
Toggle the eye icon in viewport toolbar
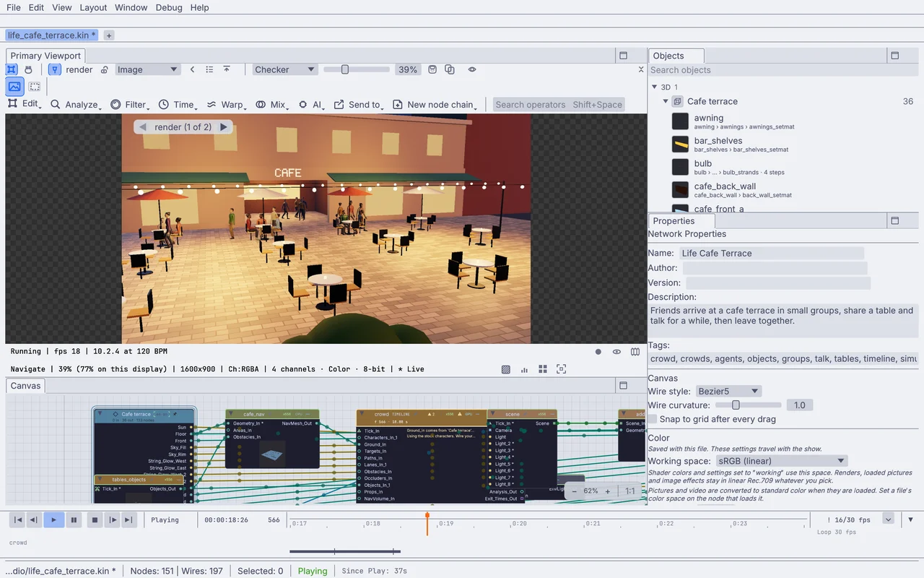pos(472,69)
